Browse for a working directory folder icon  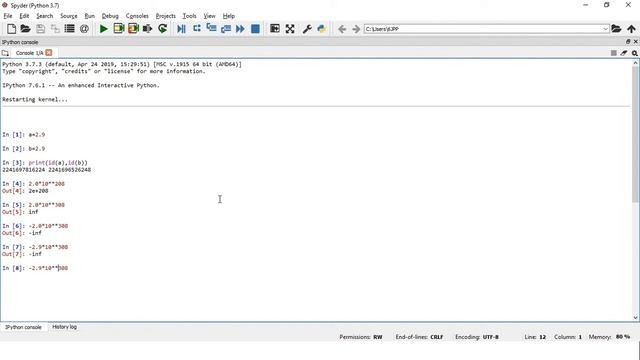click(616, 29)
